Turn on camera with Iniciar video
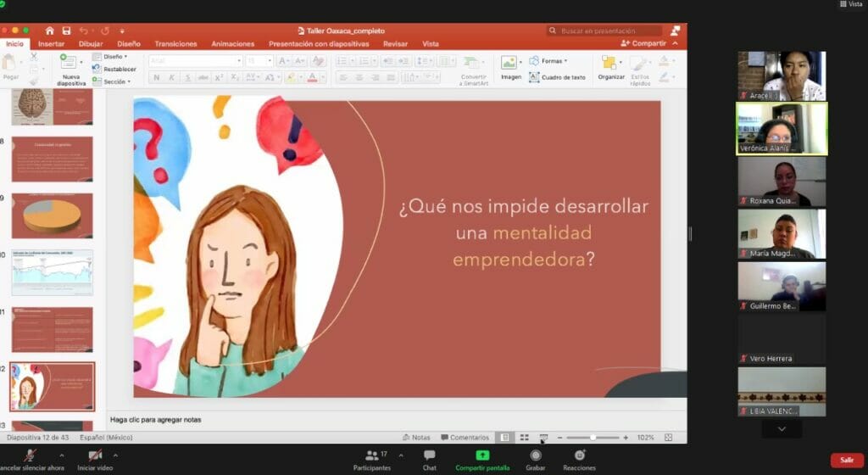This screenshot has height=475, width=868. pyautogui.click(x=95, y=455)
